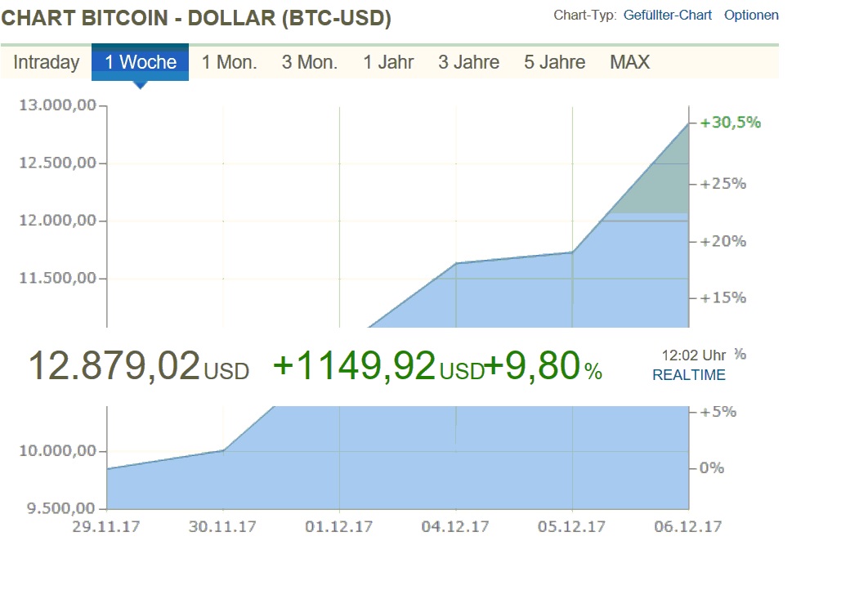The image size is (868, 599).
Task: Click the 12:02 Uhr timestamp
Action: [694, 355]
